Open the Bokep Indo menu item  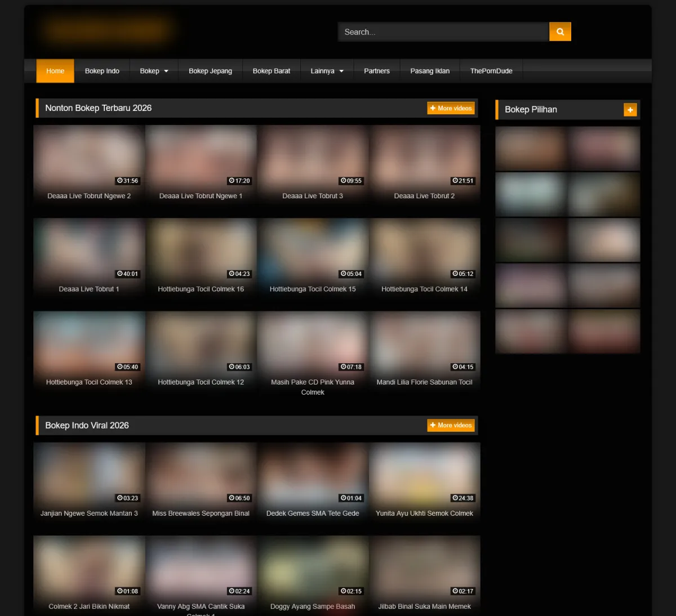point(102,71)
